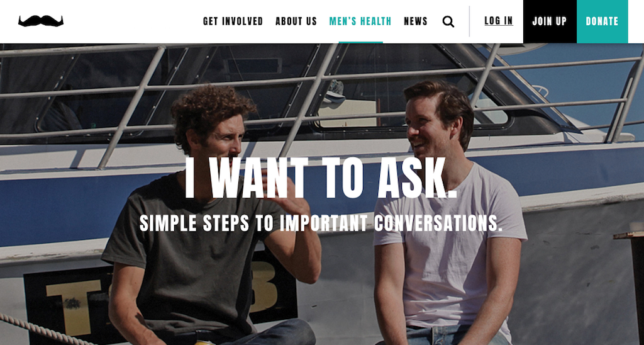644x345 pixels.
Task: Open the Get Involved menu
Action: tap(233, 21)
